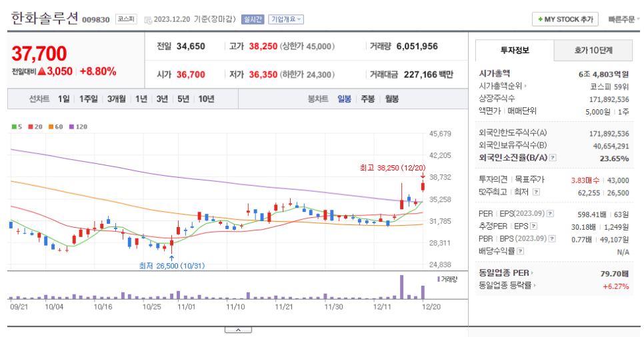The height and width of the screenshot is (337, 644).
Task: Click the help icon beside PER EPS(2023.09)
Action: 551,214
